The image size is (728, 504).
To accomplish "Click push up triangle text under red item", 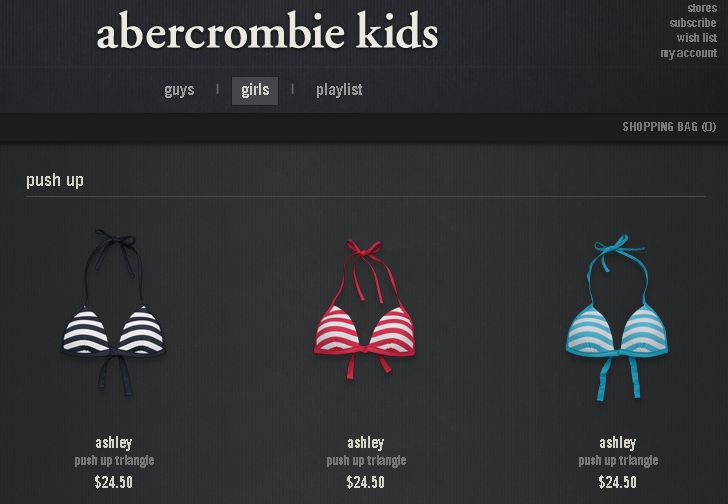I will tap(366, 461).
